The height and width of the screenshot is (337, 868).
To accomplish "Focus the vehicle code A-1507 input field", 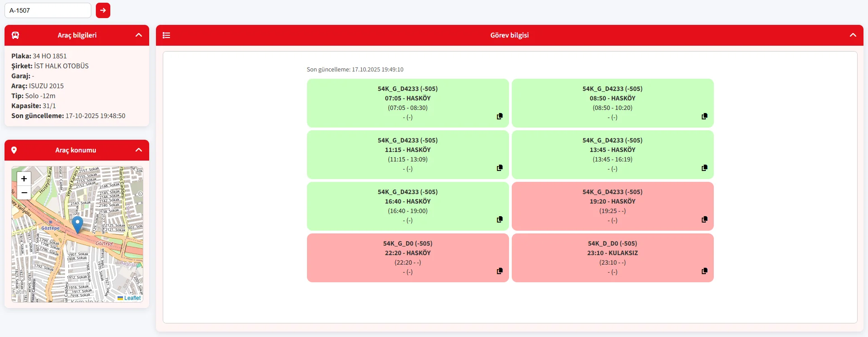I will point(48,10).
